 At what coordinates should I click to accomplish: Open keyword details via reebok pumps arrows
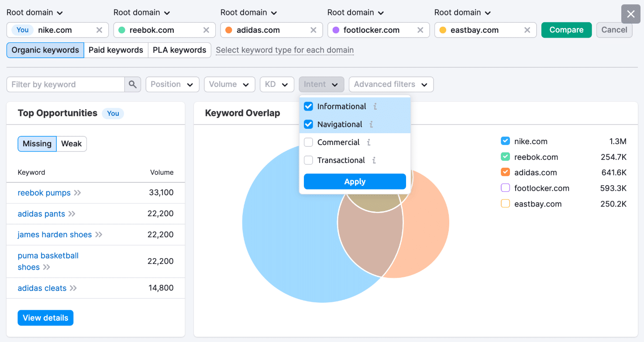(76, 193)
